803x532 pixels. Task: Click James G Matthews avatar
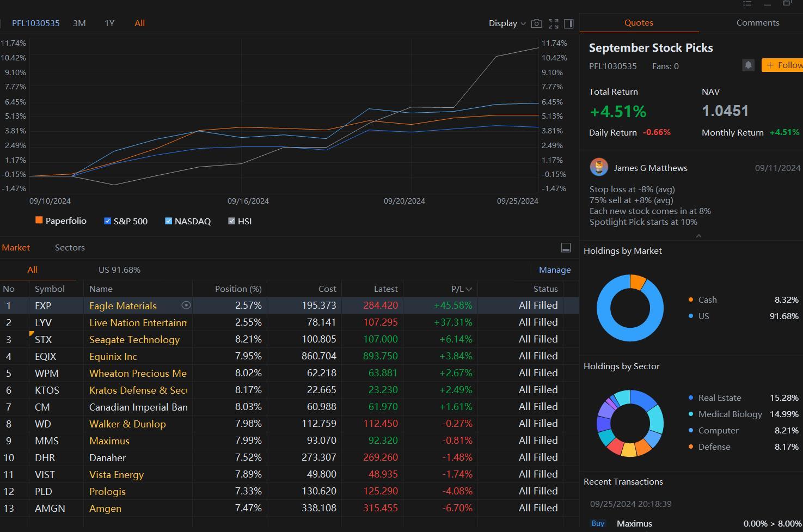[599, 167]
